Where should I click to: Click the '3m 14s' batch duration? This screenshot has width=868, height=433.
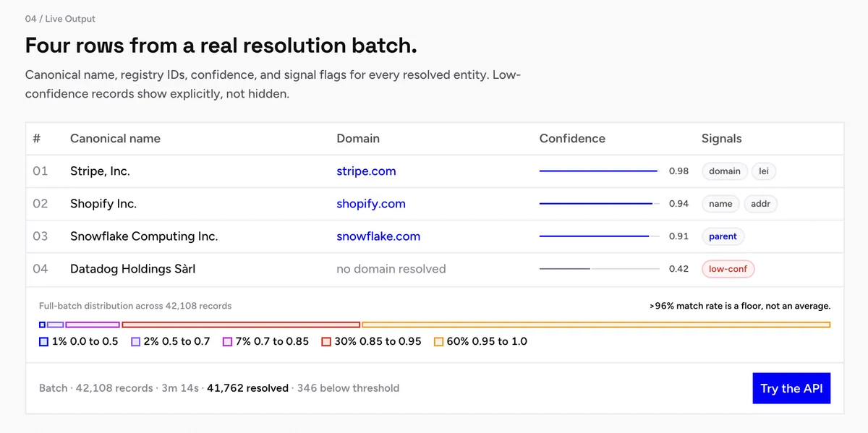[x=179, y=388]
